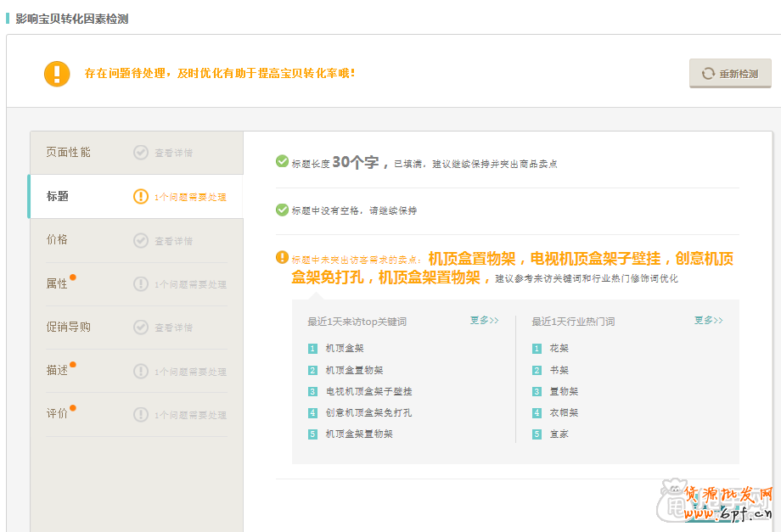Screen dimensions: 781x532
Task: Click orange alert icon beside 标题中未突出
Action: coord(282,257)
